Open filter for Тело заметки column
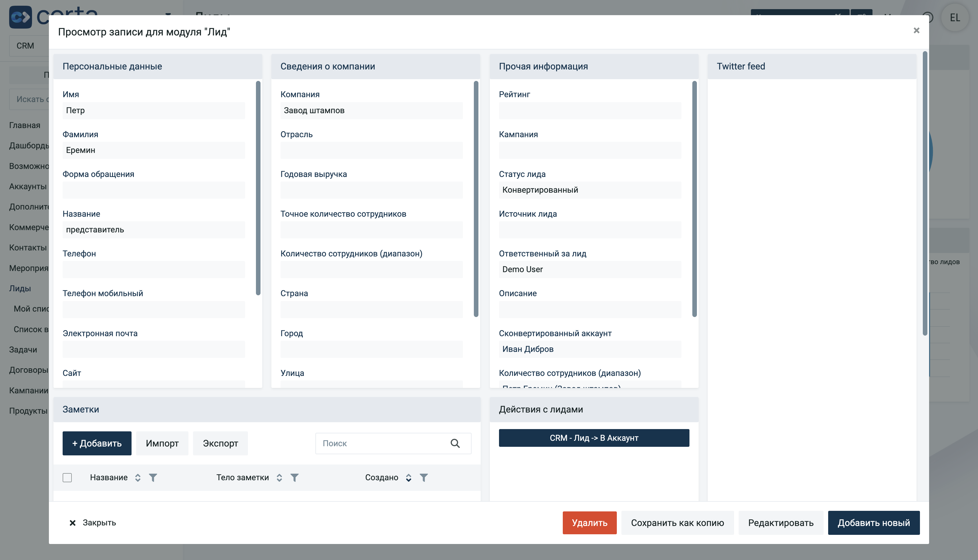This screenshot has width=978, height=560. 294,478
